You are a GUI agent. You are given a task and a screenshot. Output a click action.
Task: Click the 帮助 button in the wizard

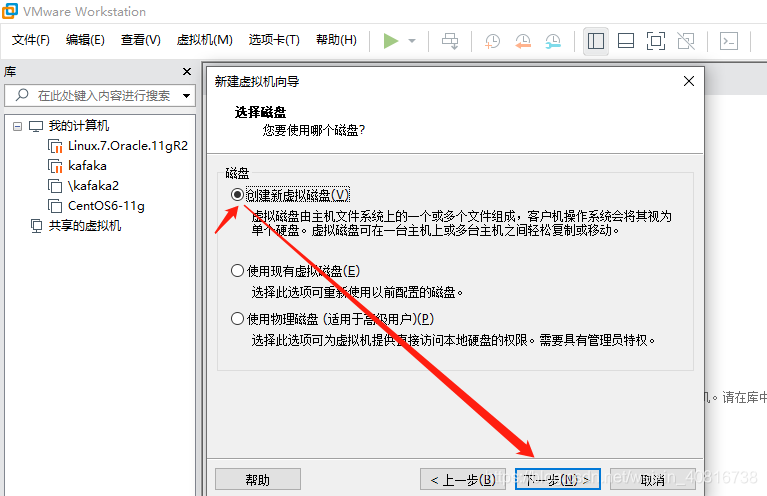coord(258,480)
